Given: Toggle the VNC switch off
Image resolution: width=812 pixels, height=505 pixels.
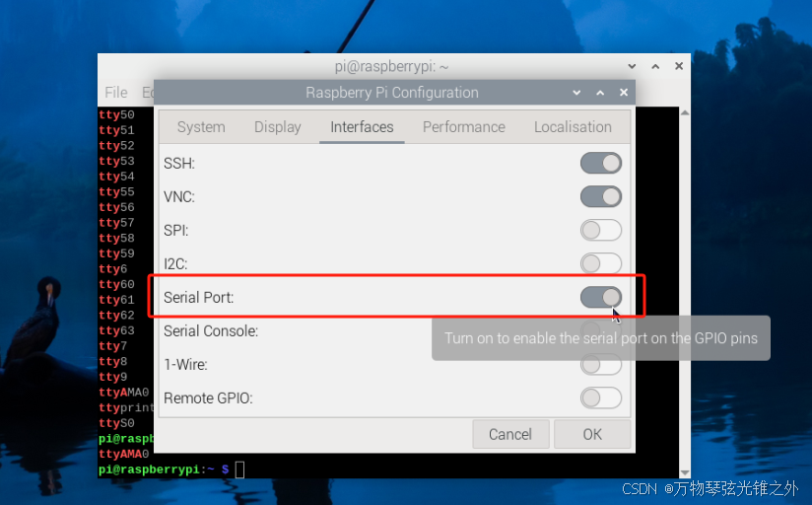Looking at the screenshot, I should [x=601, y=197].
